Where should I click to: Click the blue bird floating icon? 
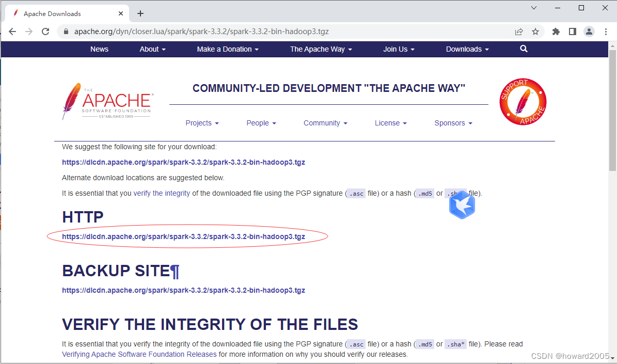(462, 205)
